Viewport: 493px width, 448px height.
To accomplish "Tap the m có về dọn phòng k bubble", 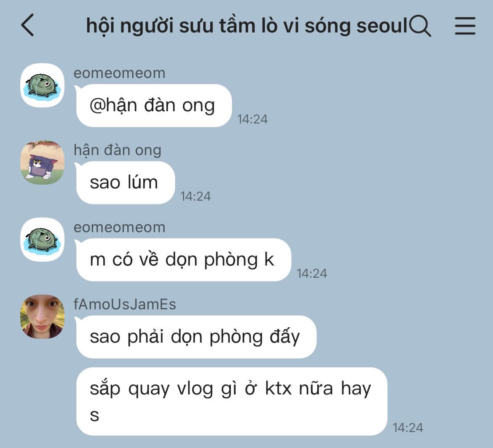I will (184, 260).
